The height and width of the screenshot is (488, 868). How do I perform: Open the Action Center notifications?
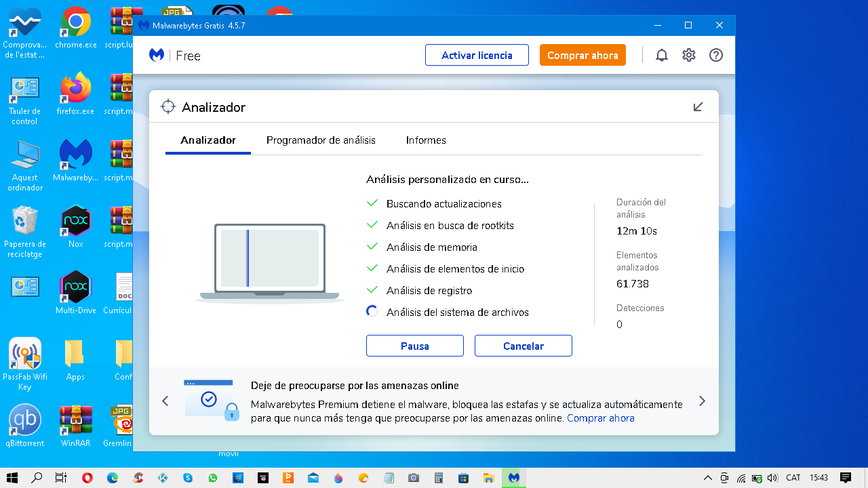(846, 478)
